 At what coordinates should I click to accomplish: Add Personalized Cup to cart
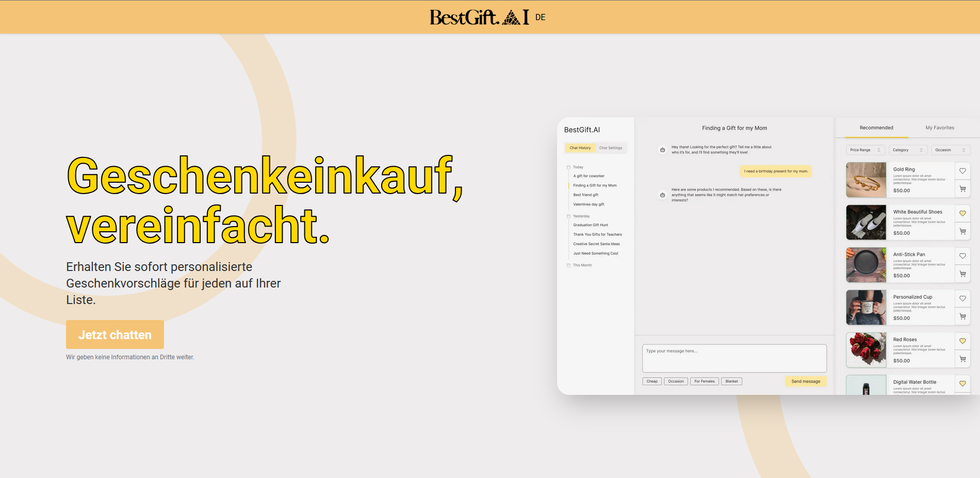962,316
